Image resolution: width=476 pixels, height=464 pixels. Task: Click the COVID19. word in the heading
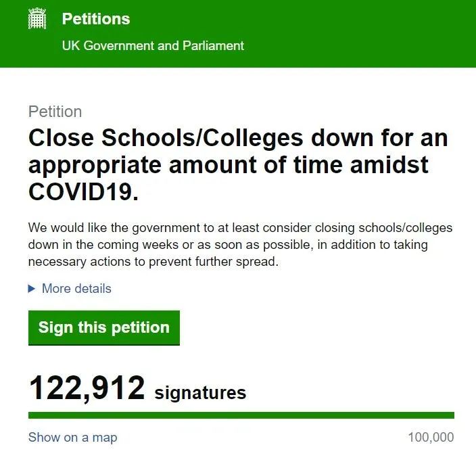pos(83,192)
